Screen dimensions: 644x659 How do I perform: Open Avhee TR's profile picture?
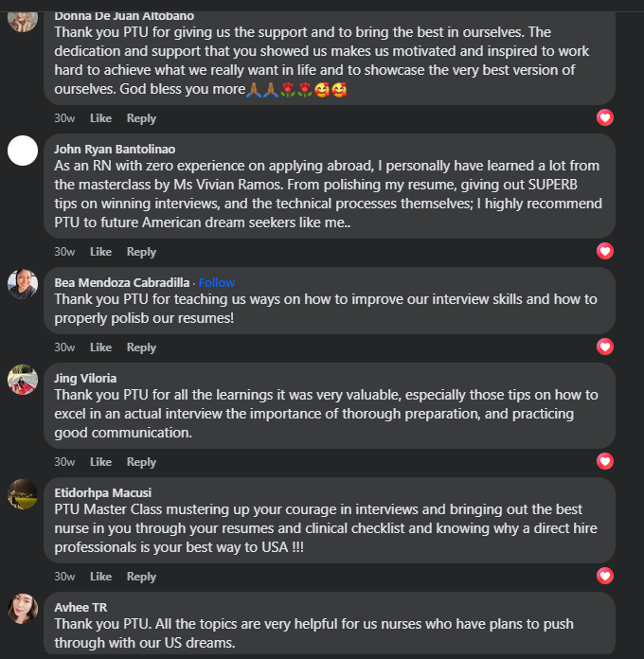pos(23,609)
